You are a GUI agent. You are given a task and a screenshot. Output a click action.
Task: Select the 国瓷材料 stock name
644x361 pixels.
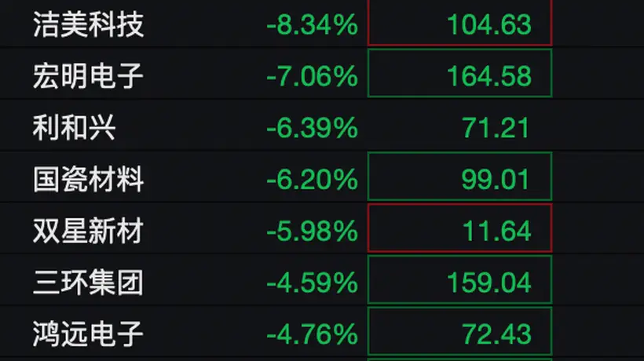pyautogui.click(x=88, y=179)
